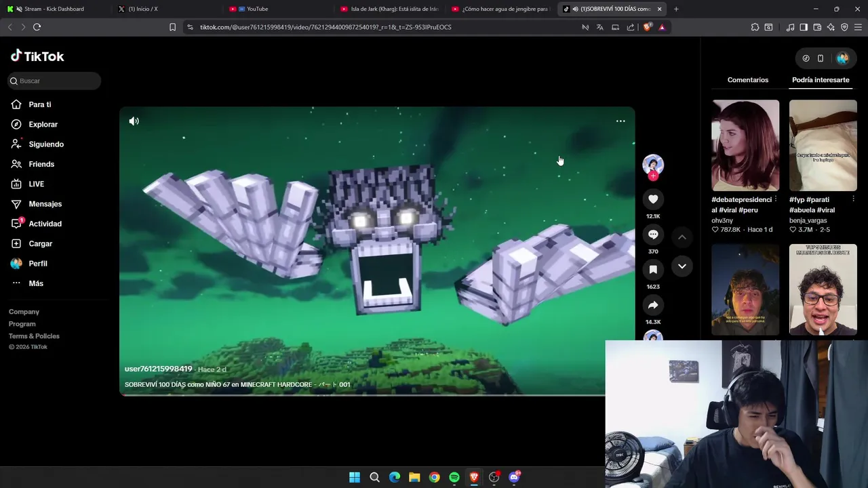Open benja_vargas creator profile link
The height and width of the screenshot is (488, 868).
click(x=809, y=221)
